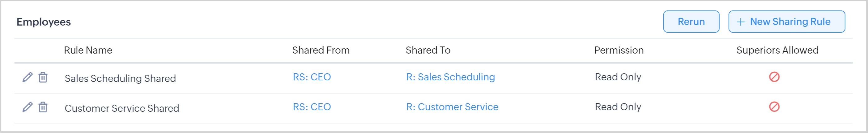Click the Shared From column header
The height and width of the screenshot is (133, 868).
(x=321, y=50)
